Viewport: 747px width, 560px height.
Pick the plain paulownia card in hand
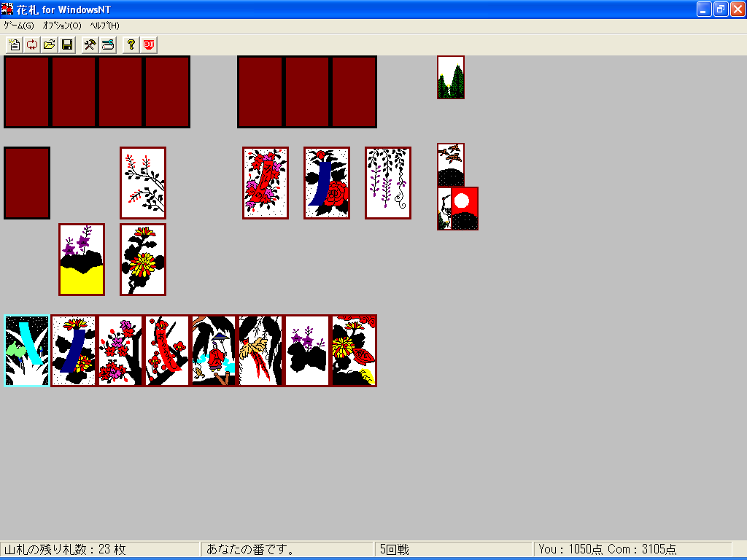[x=307, y=351]
